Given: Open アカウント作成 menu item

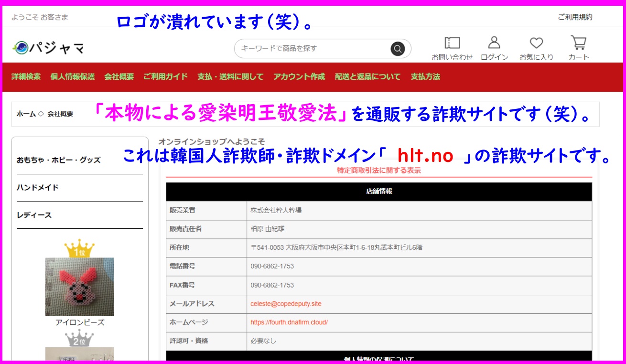Looking at the screenshot, I should tap(299, 76).
